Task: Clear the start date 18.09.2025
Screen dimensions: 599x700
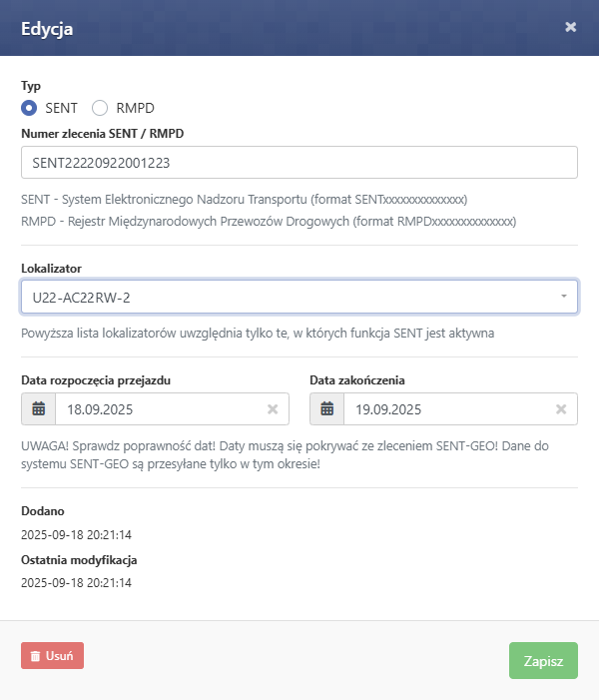Action: [273, 409]
